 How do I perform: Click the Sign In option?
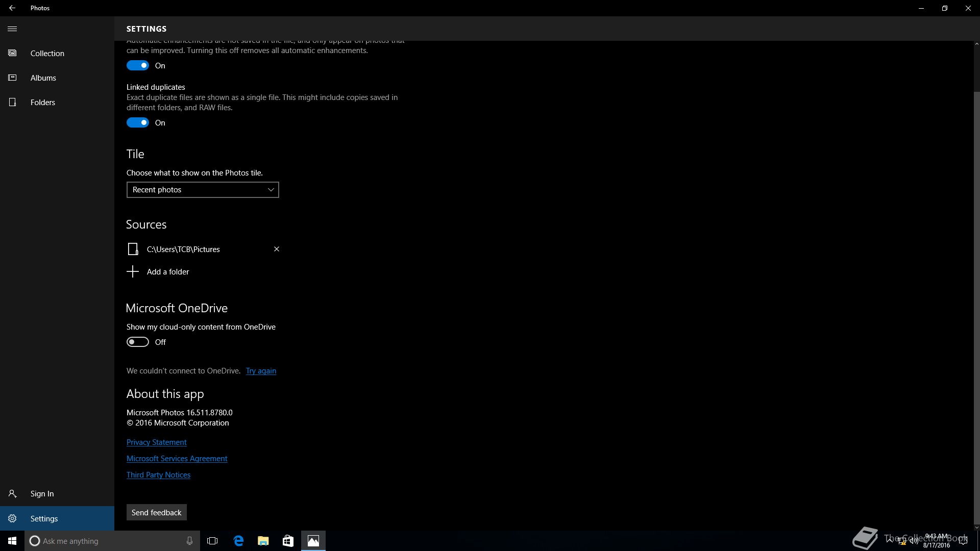pos(57,493)
